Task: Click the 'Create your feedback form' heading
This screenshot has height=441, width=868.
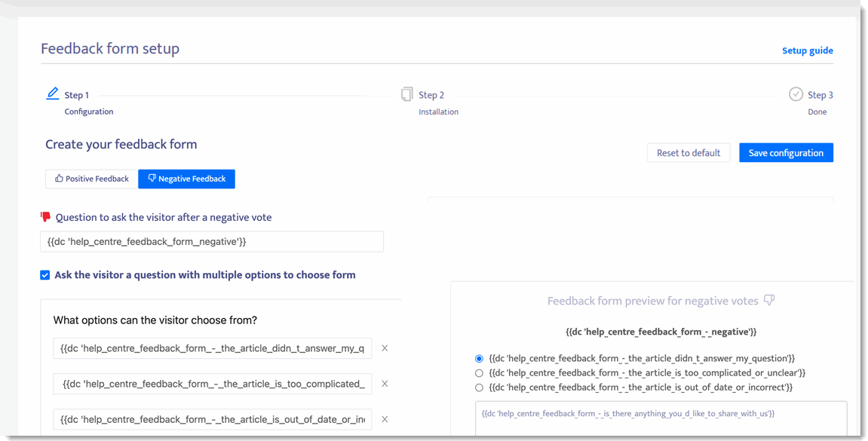Action: (x=121, y=145)
